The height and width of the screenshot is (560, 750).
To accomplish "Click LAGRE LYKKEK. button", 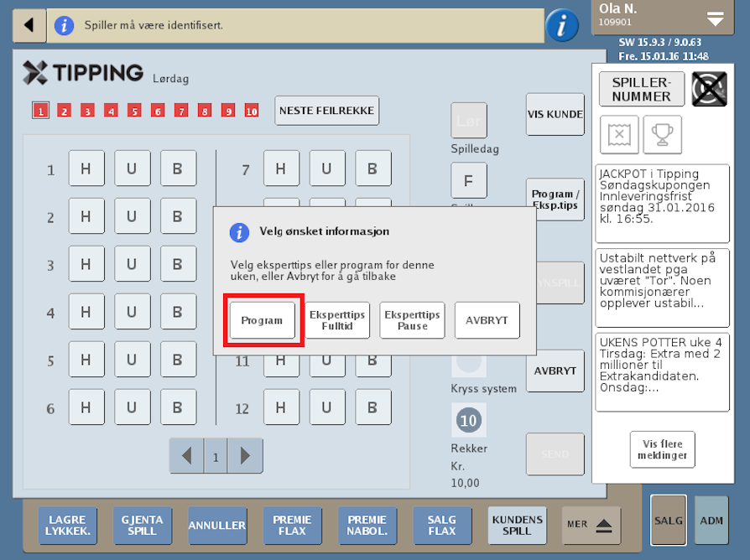I will [67, 526].
